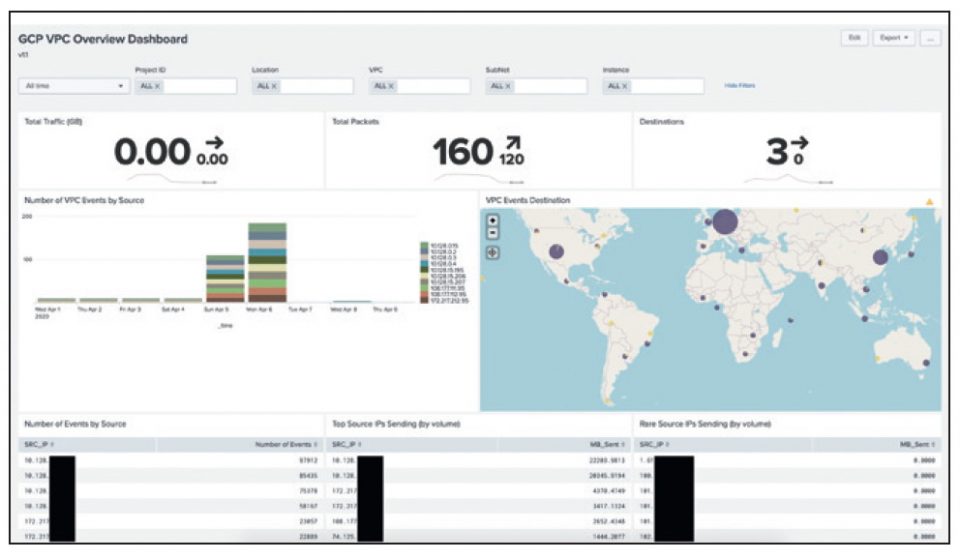This screenshot has height=560, width=960.
Task: Click the Instance filter input field
Action: pyautogui.click(x=653, y=86)
